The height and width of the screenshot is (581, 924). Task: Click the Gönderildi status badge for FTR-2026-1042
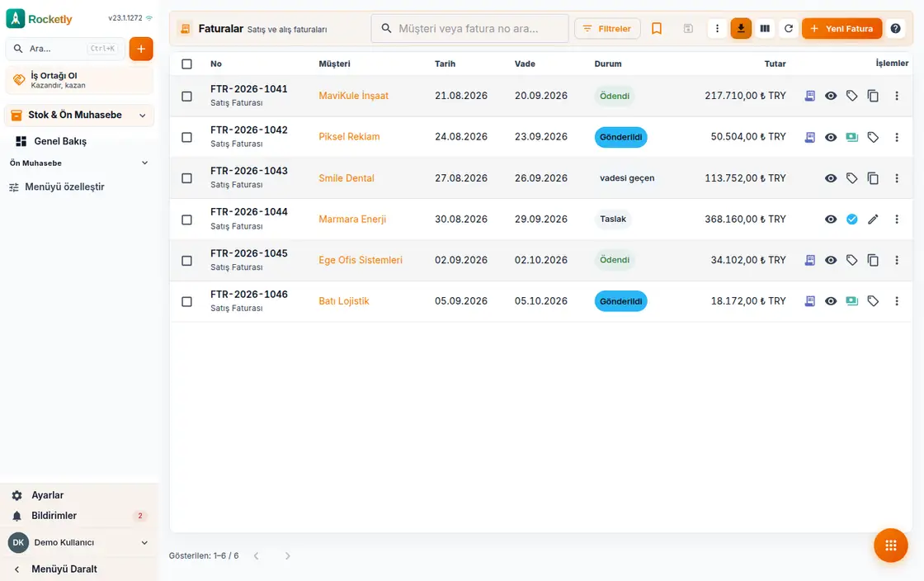[x=620, y=137]
